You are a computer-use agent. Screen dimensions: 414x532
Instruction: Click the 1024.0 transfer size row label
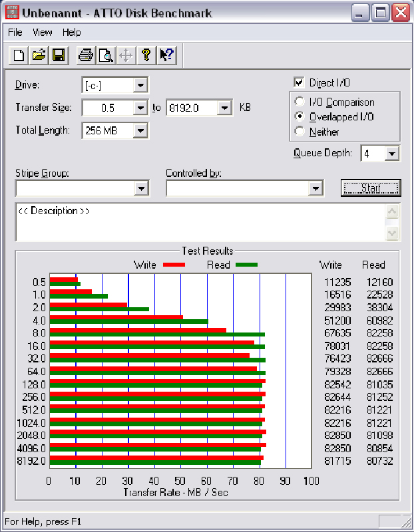click(31, 423)
